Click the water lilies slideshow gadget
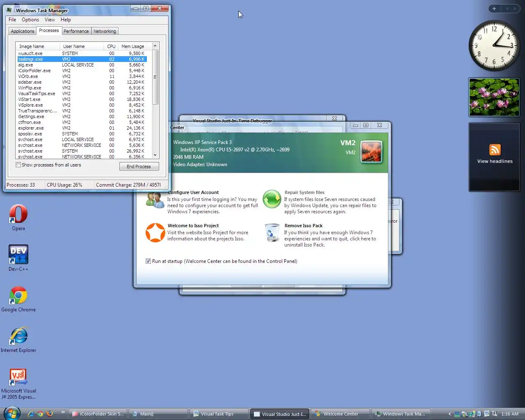This screenshot has height=420, width=525. point(494,97)
